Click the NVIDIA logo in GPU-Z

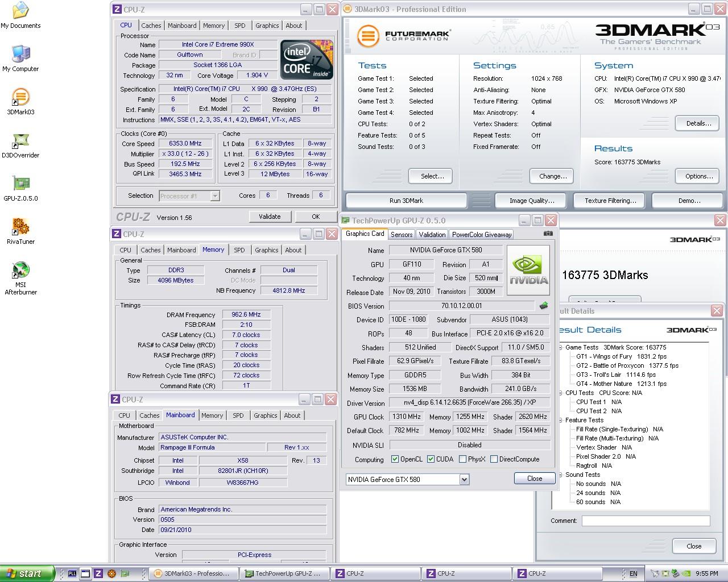(528, 269)
